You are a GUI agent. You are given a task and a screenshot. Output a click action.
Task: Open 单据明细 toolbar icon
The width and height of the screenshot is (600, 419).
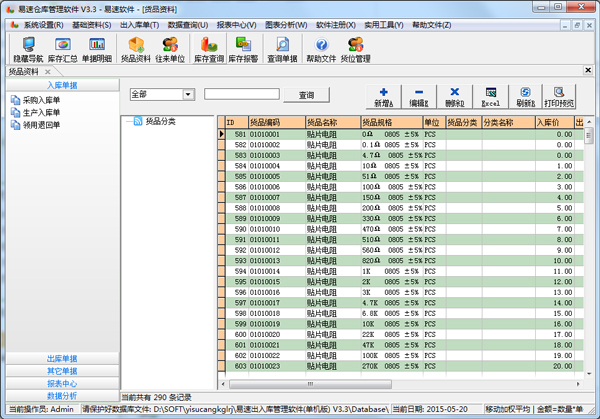(x=97, y=49)
